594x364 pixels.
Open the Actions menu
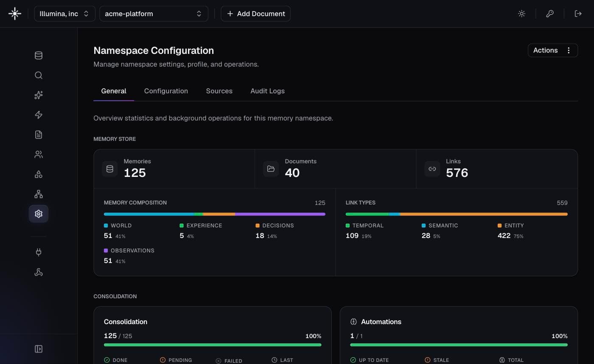[x=553, y=50]
